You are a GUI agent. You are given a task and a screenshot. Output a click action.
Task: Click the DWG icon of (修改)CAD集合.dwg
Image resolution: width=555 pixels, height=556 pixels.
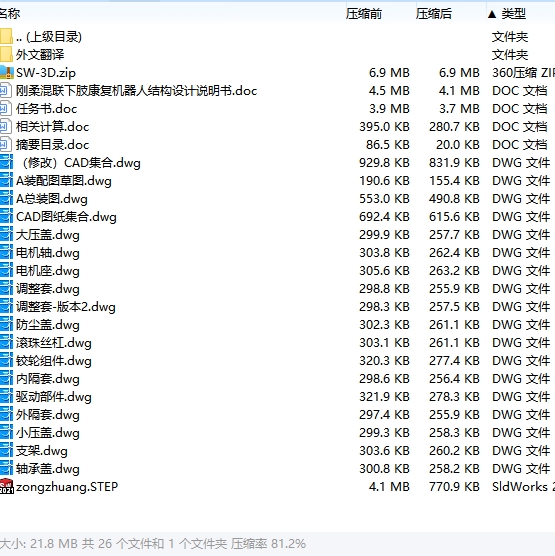[x=6, y=163]
